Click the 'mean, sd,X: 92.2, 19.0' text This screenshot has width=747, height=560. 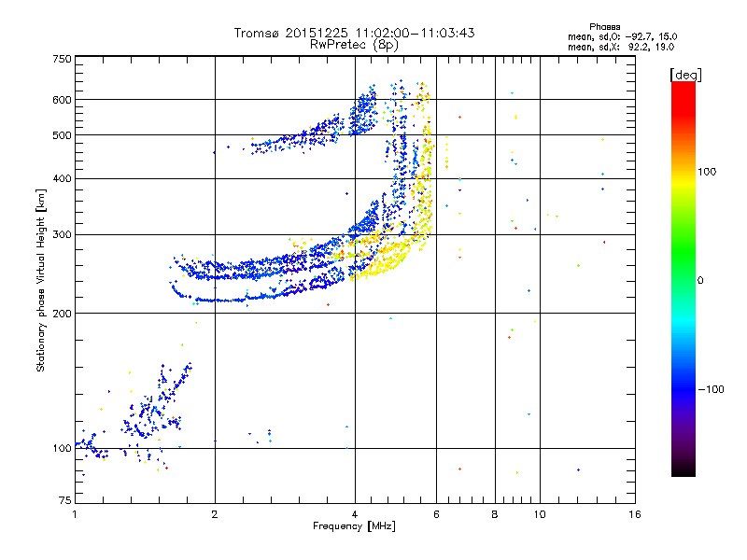coord(621,47)
